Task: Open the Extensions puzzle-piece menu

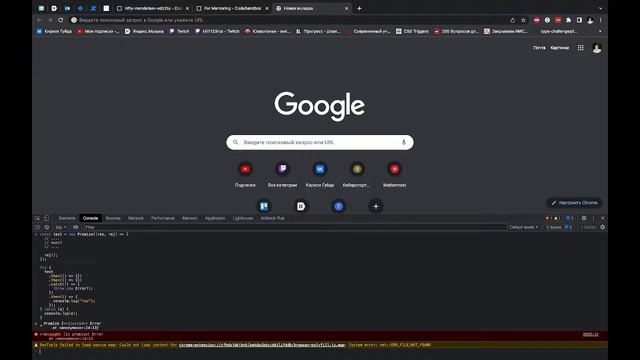Action: pyautogui.click(x=569, y=20)
